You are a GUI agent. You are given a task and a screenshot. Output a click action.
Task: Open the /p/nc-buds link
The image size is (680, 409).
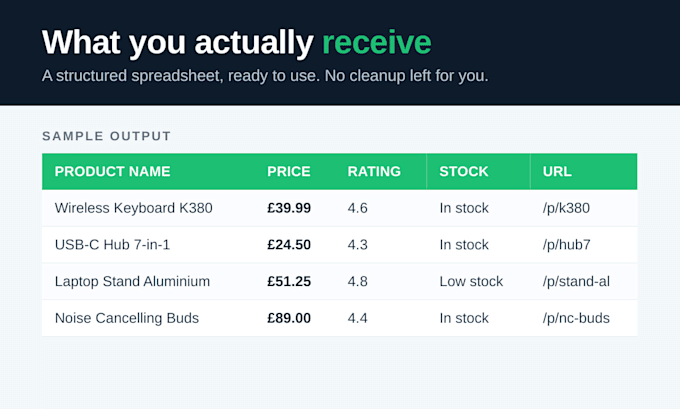pyautogui.click(x=576, y=318)
